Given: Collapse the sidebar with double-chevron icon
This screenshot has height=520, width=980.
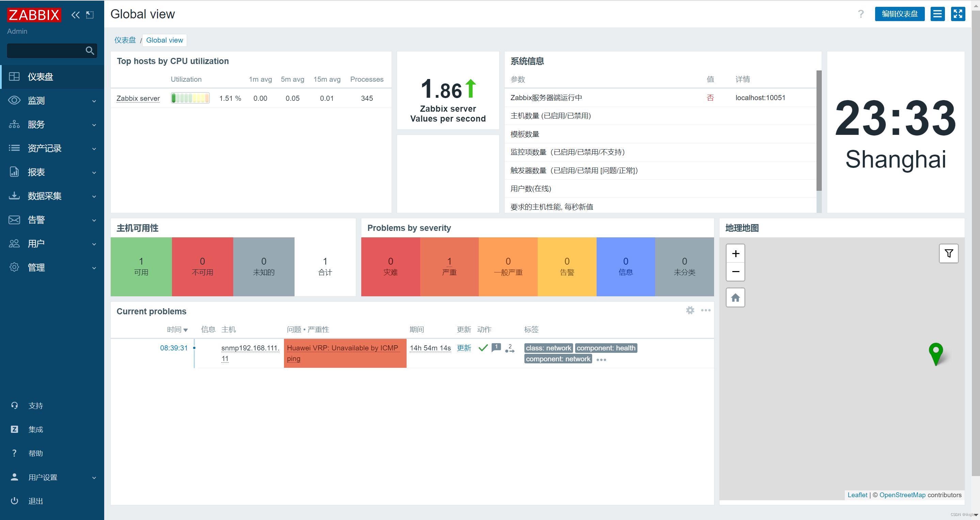Looking at the screenshot, I should (x=76, y=15).
